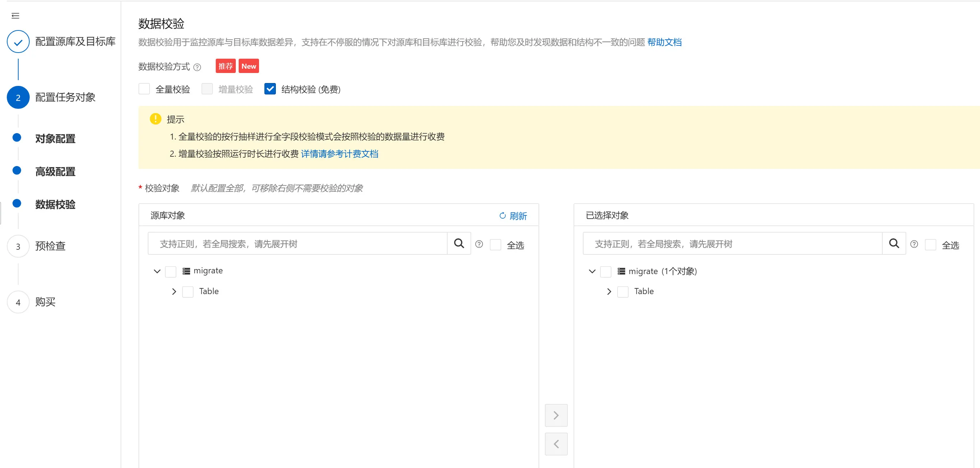Click the 推荐 red badge
Image resolution: width=980 pixels, height=468 pixels.
[226, 66]
